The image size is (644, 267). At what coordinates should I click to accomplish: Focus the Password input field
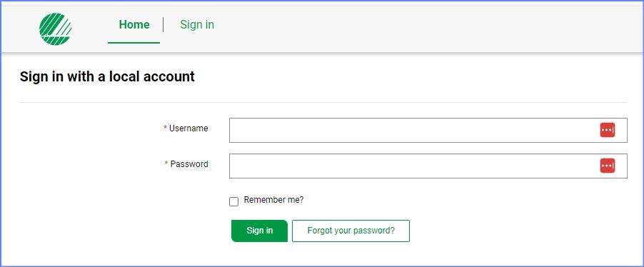428,166
